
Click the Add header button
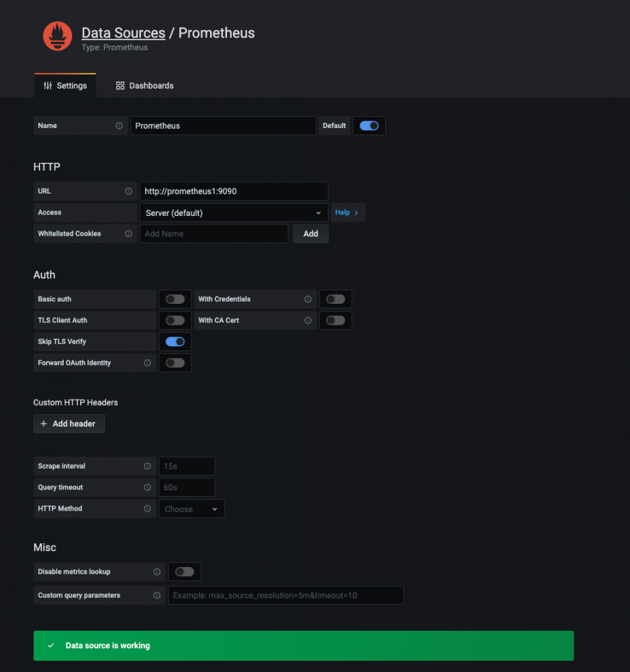pos(69,423)
